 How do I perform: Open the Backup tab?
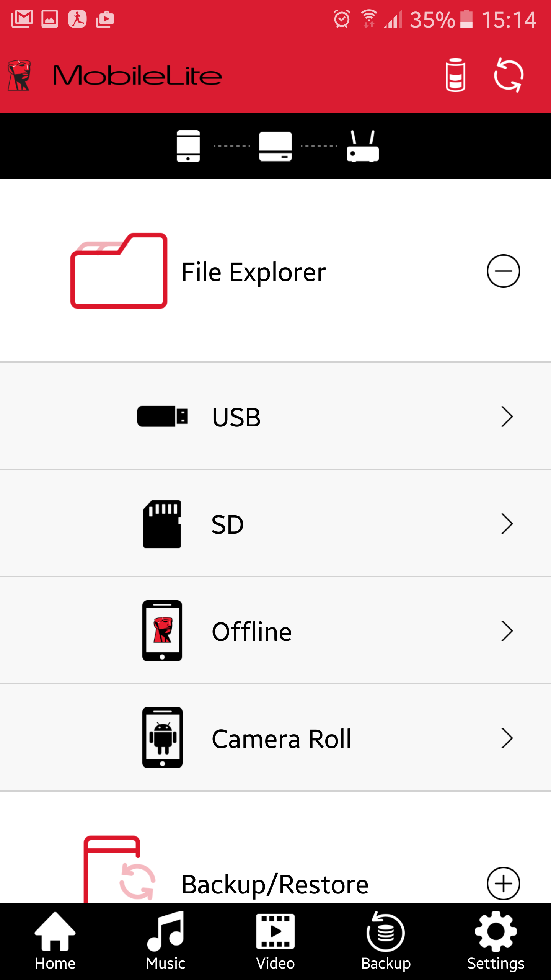[386, 942]
